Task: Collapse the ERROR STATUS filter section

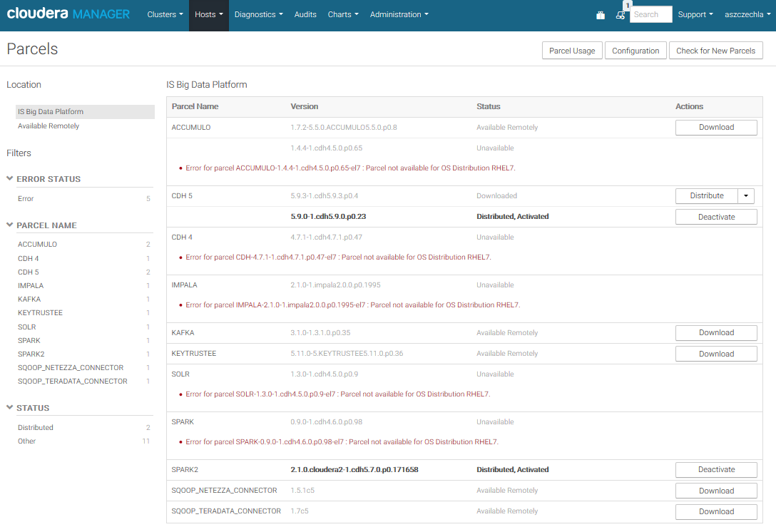Action: click(9, 178)
